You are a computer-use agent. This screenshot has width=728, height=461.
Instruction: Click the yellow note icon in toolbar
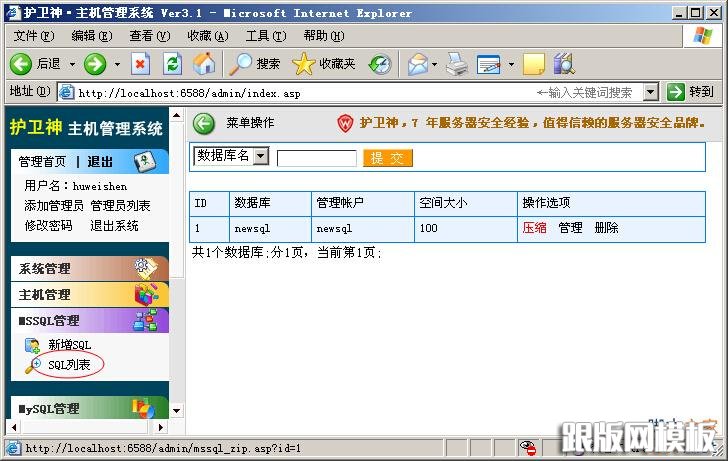(x=533, y=65)
